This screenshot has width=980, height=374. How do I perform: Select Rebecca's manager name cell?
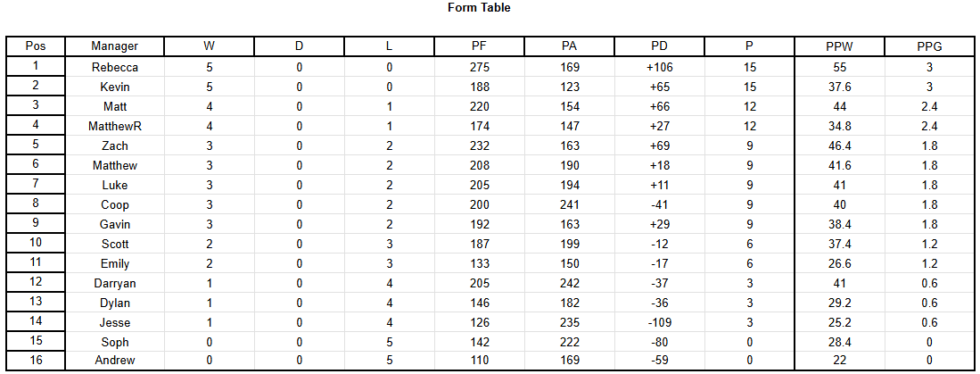point(114,67)
